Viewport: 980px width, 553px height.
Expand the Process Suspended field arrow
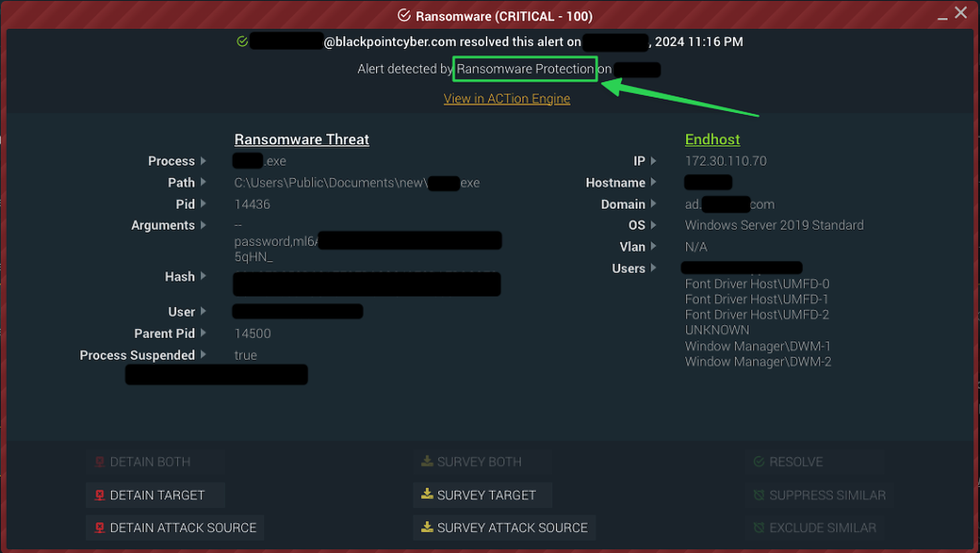point(203,354)
